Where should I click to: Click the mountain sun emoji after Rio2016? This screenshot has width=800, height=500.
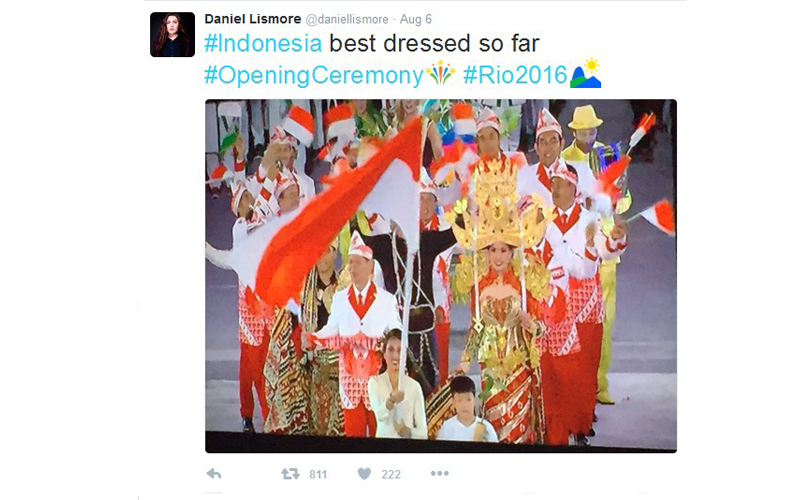[x=585, y=73]
